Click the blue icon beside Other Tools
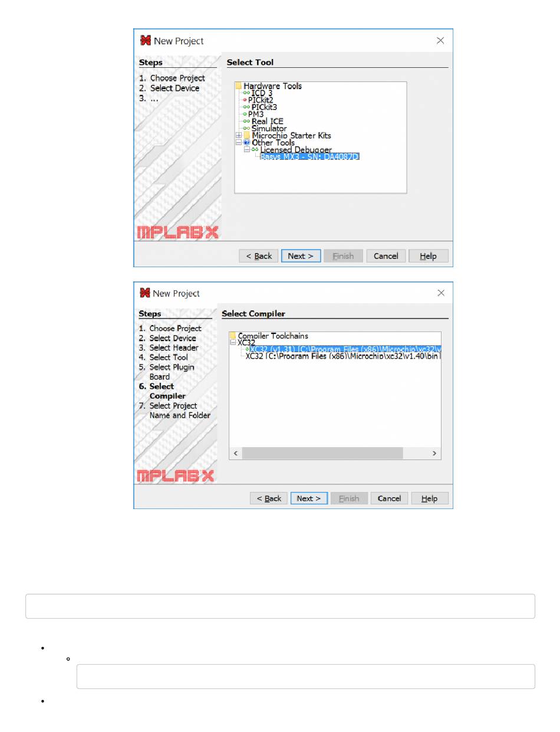The height and width of the screenshot is (732, 560). tap(247, 143)
